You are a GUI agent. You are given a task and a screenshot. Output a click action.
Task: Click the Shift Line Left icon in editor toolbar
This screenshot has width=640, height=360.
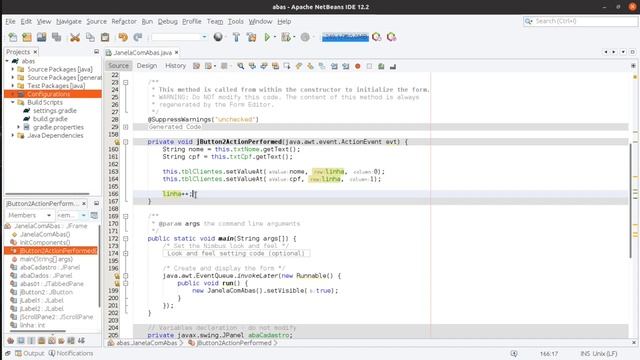(x=334, y=66)
